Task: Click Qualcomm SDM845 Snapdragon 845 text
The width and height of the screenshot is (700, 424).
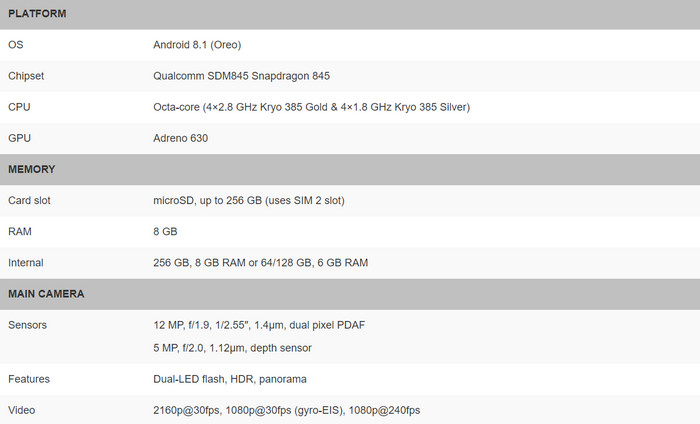Action: [x=241, y=76]
